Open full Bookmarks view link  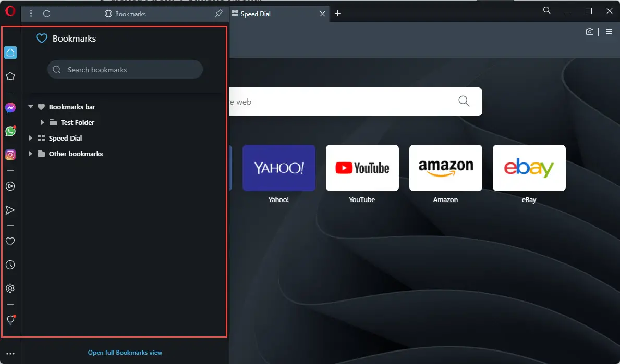(x=125, y=352)
